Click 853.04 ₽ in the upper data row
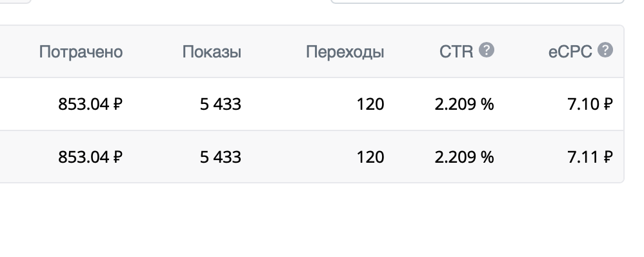644x257 pixels. [90, 105]
